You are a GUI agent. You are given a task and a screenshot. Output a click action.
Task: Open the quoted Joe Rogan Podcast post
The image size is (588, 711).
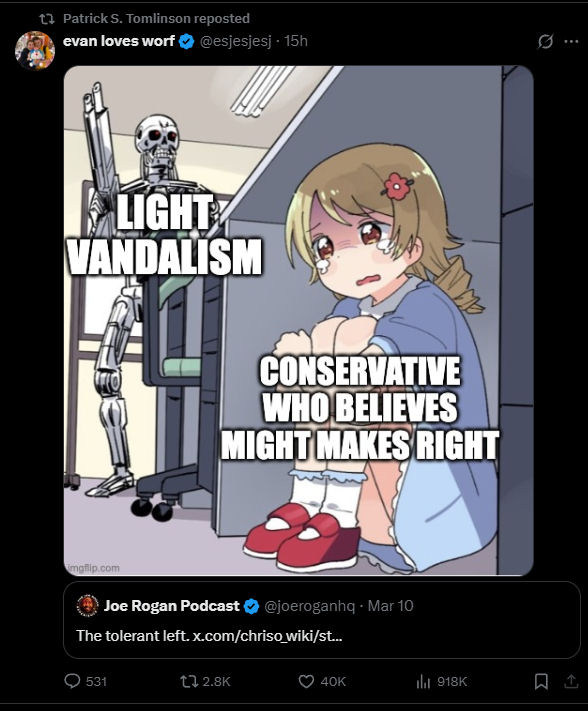(322, 620)
